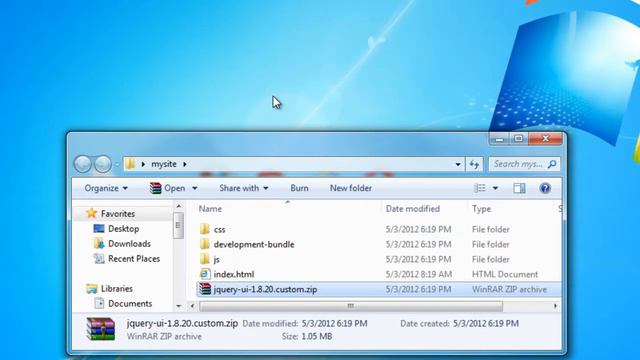Click the sidebar scrollbar up arrow
Viewport: 640px width, 360px height.
pos(179,207)
